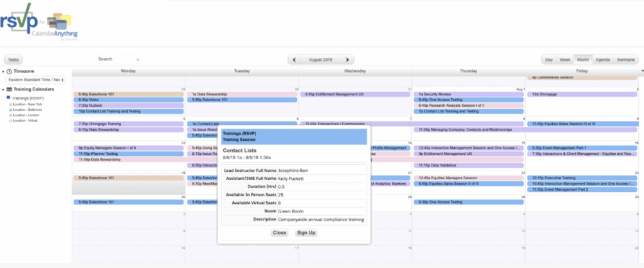
Task: Open the 11:45p Data Stewardship event
Action: (145, 160)
